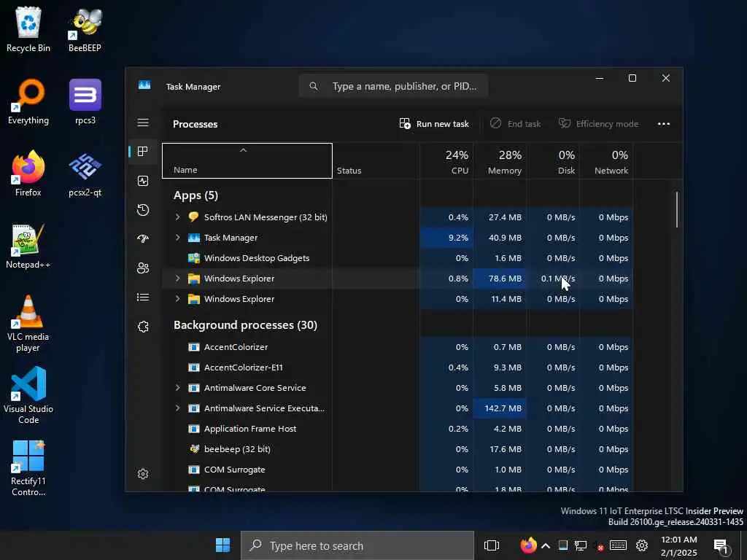Select the AccentColorizer-E11 process row

click(x=398, y=367)
